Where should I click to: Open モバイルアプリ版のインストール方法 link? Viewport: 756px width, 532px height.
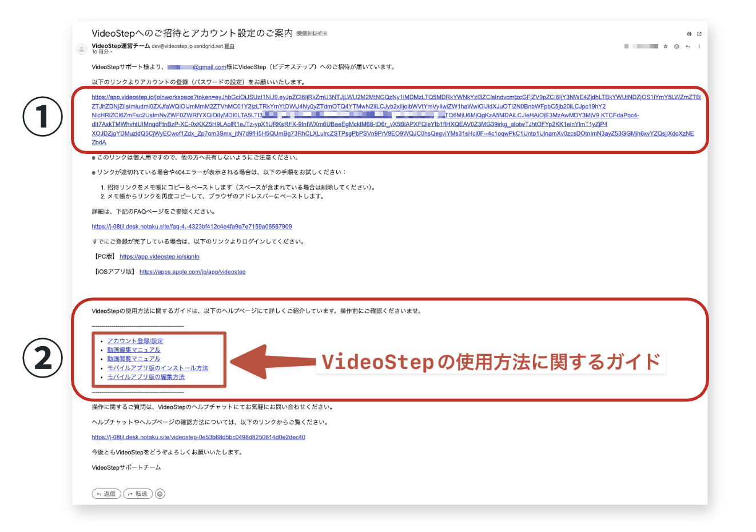click(158, 368)
